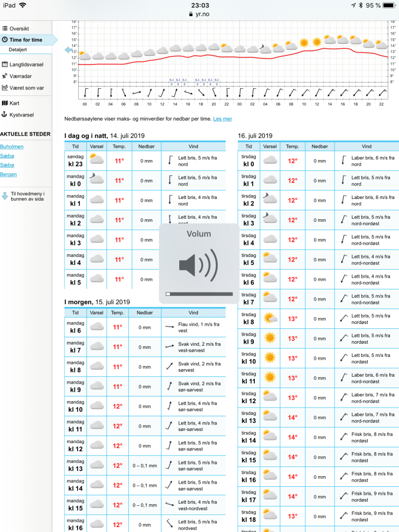Adjust the Volum slider bar

click(x=199, y=294)
